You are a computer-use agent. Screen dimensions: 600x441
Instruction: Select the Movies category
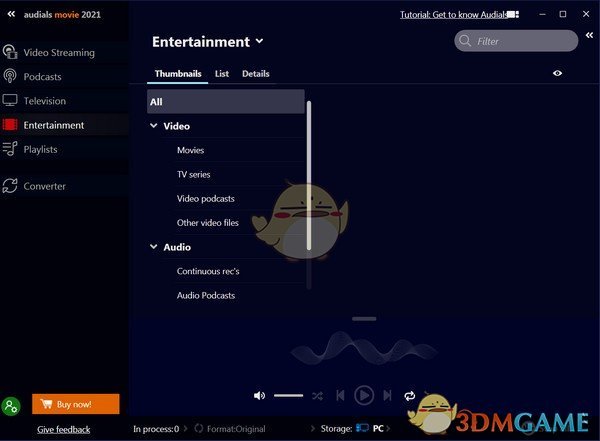pos(190,150)
